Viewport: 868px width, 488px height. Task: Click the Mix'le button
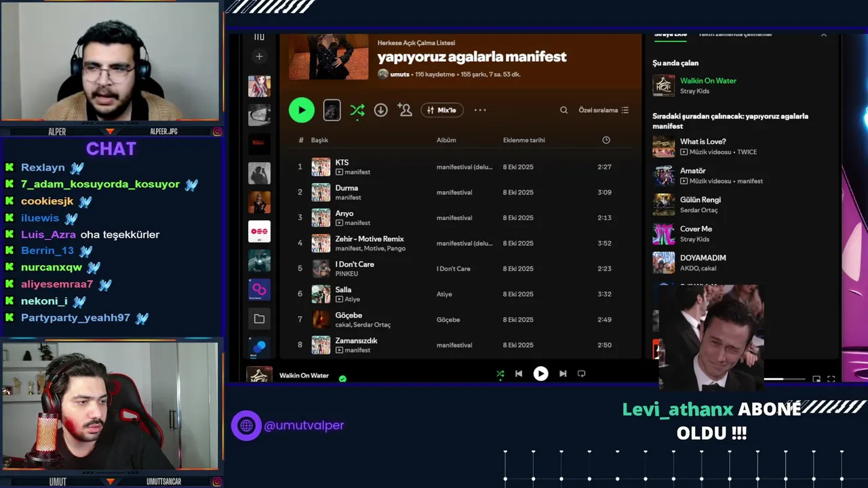pyautogui.click(x=442, y=110)
